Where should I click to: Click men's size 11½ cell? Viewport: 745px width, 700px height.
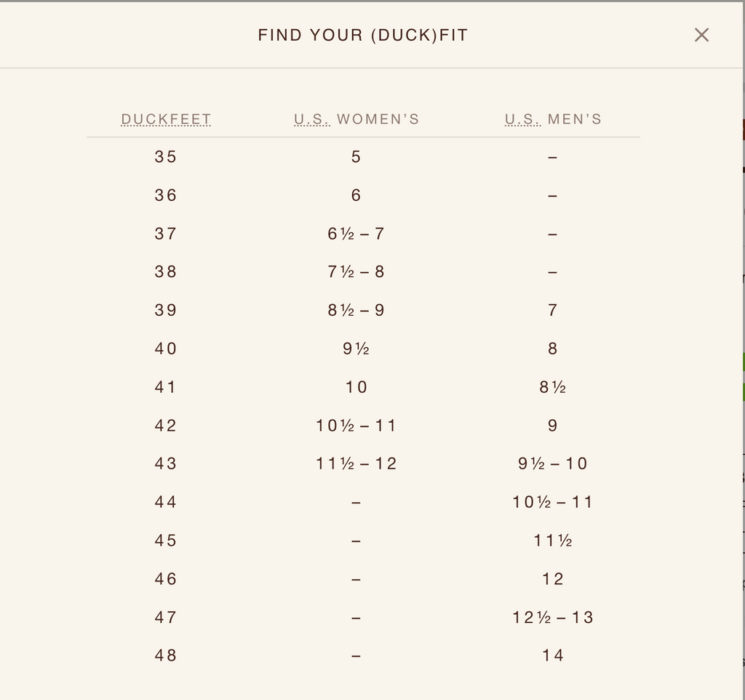pos(552,541)
